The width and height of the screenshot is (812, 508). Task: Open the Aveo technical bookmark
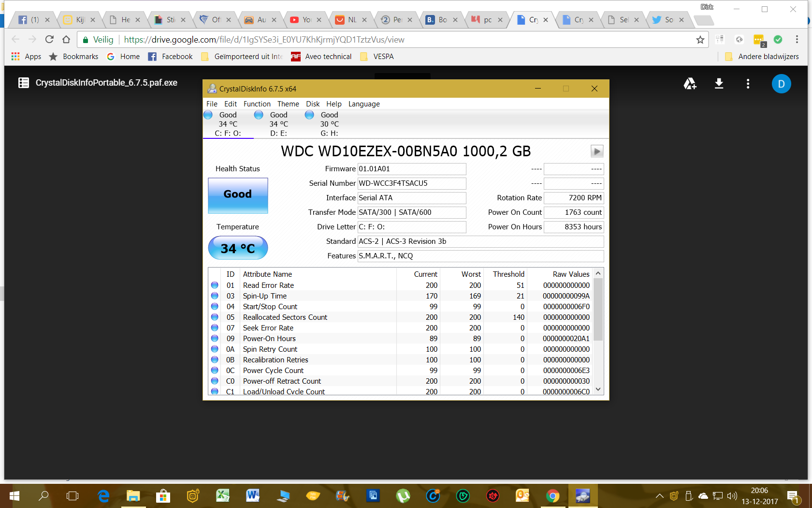(x=321, y=57)
